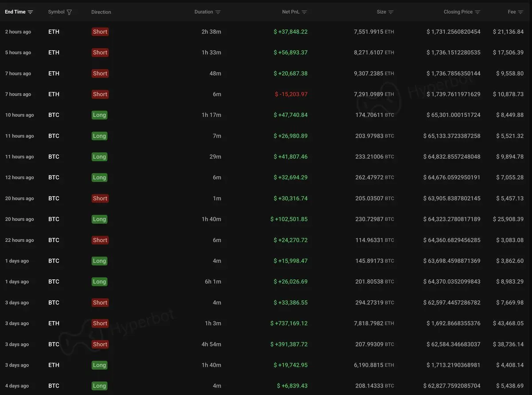Screen dimensions: 532x395
Task: Sort by Size column icon
Action: (x=391, y=12)
